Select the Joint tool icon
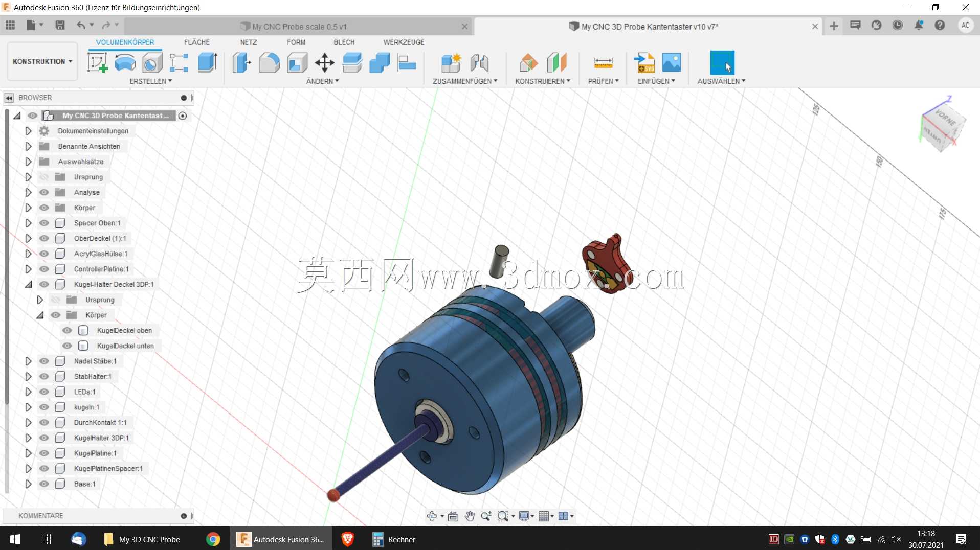 coord(479,63)
